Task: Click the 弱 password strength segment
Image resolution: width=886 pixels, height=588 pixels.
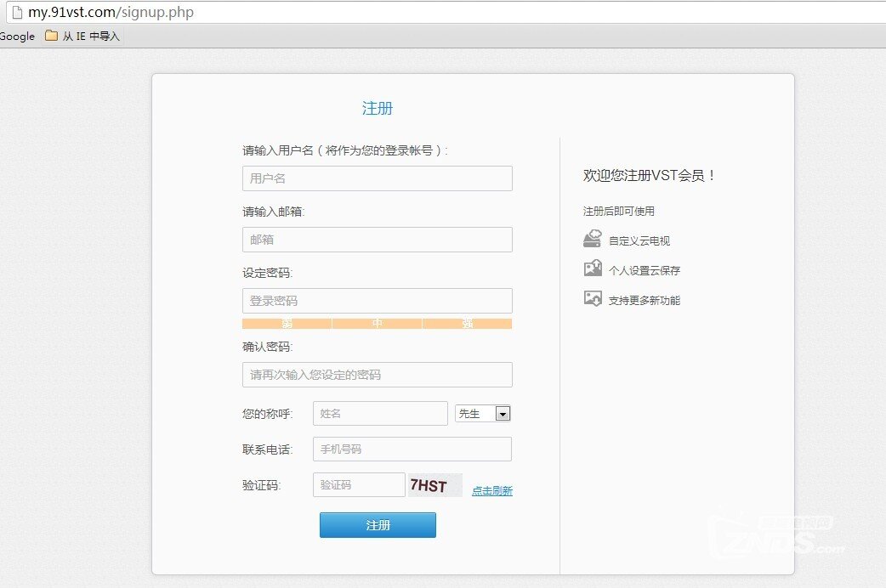Action: [287, 324]
